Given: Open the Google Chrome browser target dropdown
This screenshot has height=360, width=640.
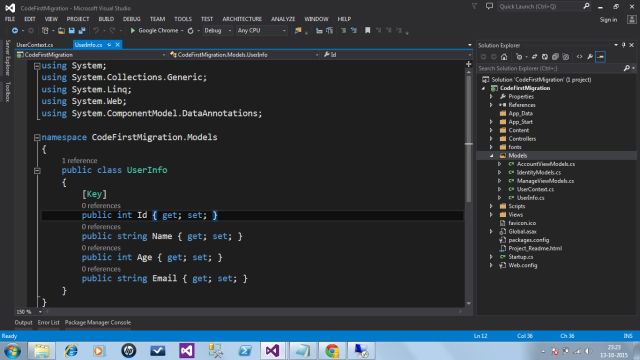Looking at the screenshot, I should tap(182, 31).
